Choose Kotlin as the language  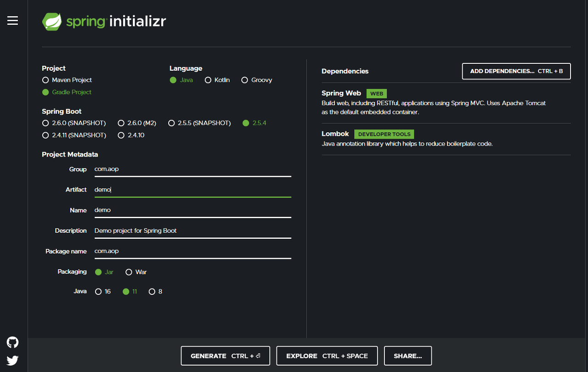point(217,80)
